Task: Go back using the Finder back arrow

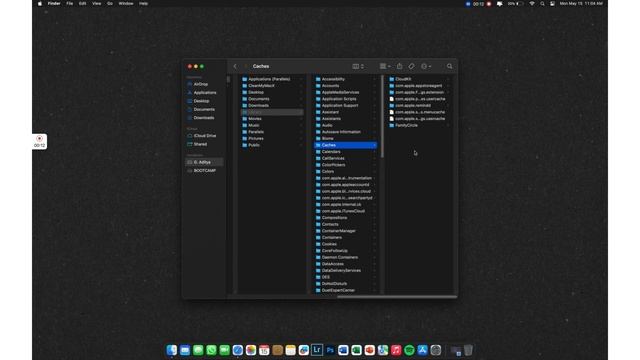Action: (235, 66)
